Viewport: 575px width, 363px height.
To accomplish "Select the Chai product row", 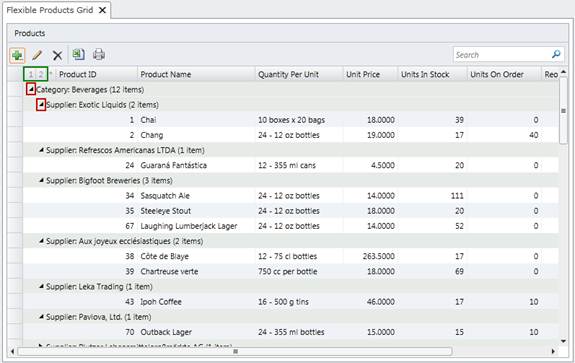I will (x=291, y=120).
